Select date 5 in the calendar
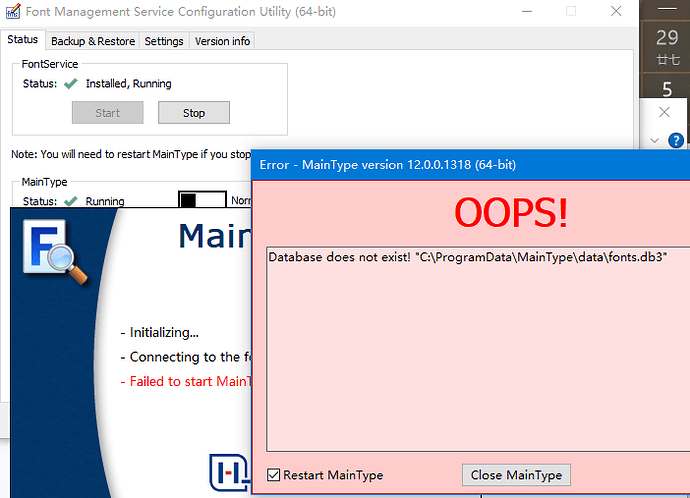Viewport: 690px width, 498px height. (667, 89)
